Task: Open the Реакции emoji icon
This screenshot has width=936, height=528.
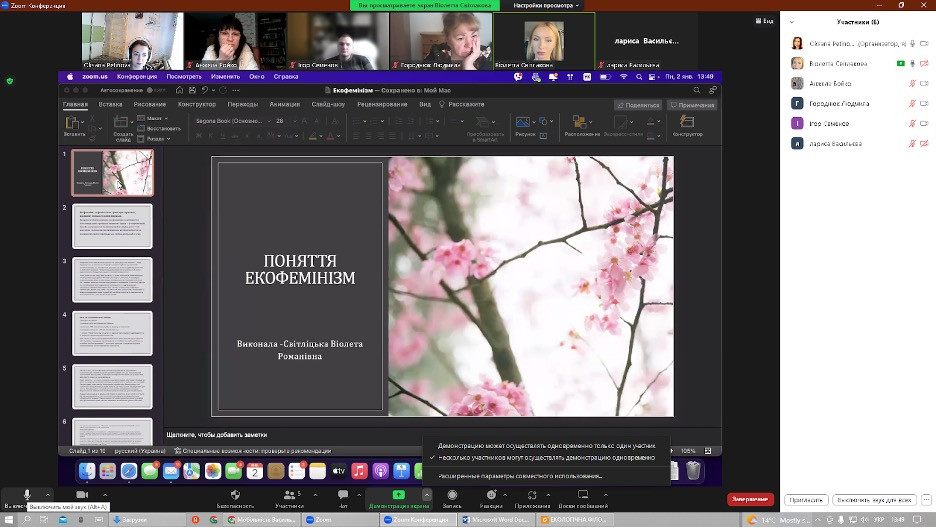Action: [x=491, y=495]
